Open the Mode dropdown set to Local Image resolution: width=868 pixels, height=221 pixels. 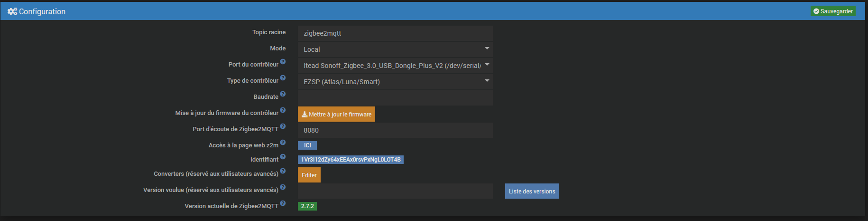395,49
